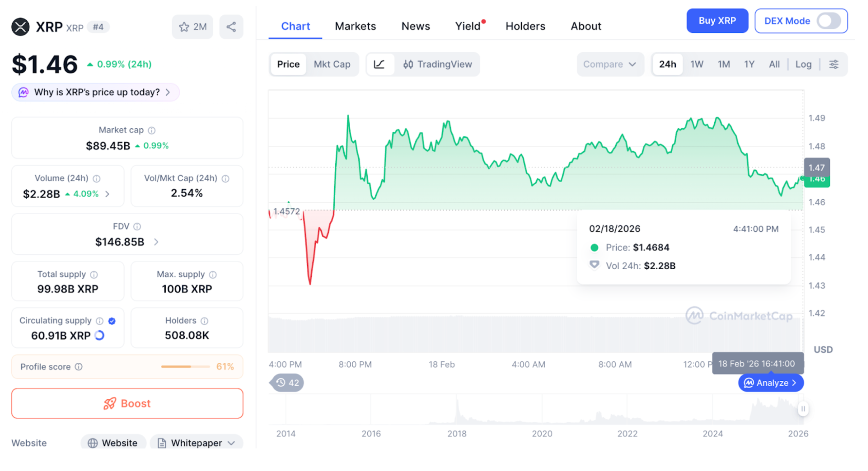Select 1W time range
The height and width of the screenshot is (471, 868).
click(697, 64)
